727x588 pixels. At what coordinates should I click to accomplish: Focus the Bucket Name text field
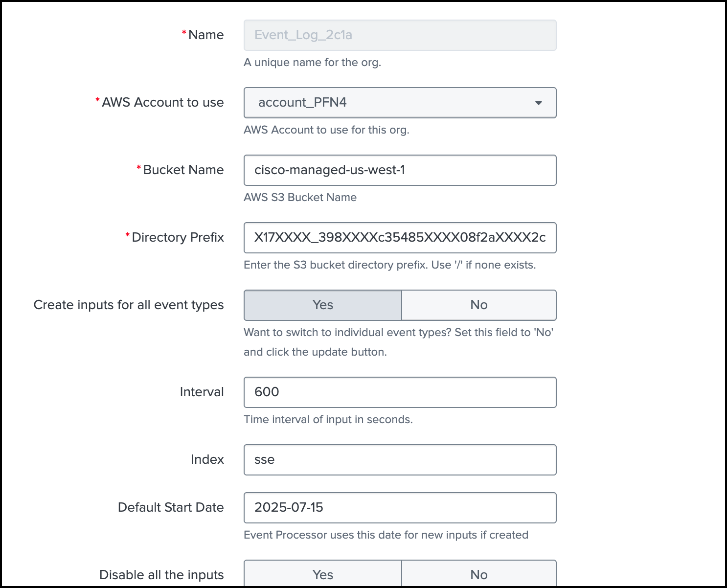pos(400,170)
